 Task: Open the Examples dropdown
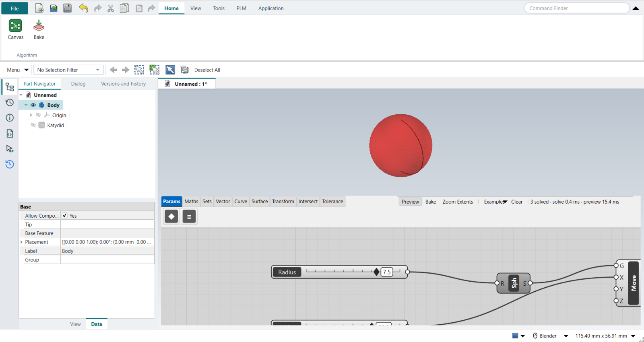click(495, 202)
